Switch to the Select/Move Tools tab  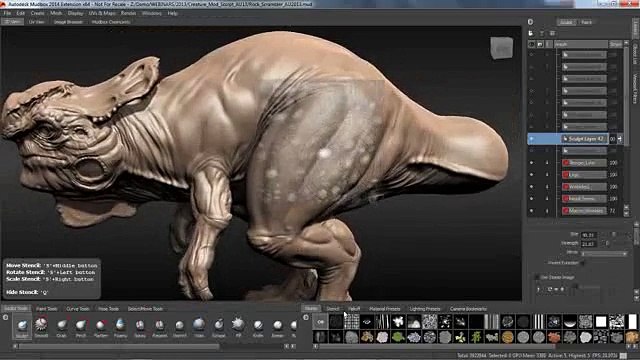click(145, 309)
